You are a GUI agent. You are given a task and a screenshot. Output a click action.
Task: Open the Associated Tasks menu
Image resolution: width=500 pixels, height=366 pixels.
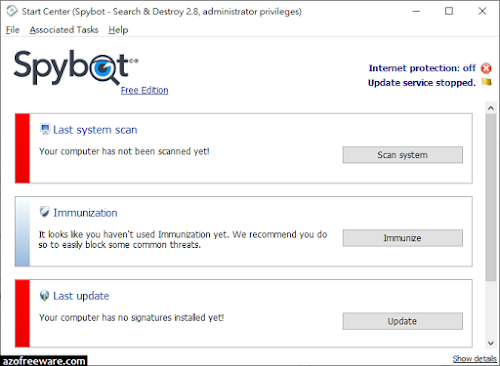[x=64, y=30]
